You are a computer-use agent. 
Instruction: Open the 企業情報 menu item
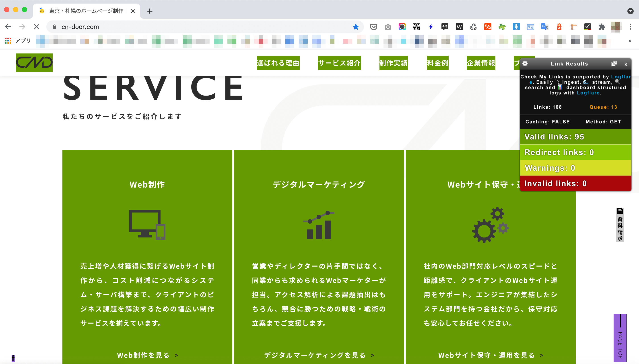481,63
